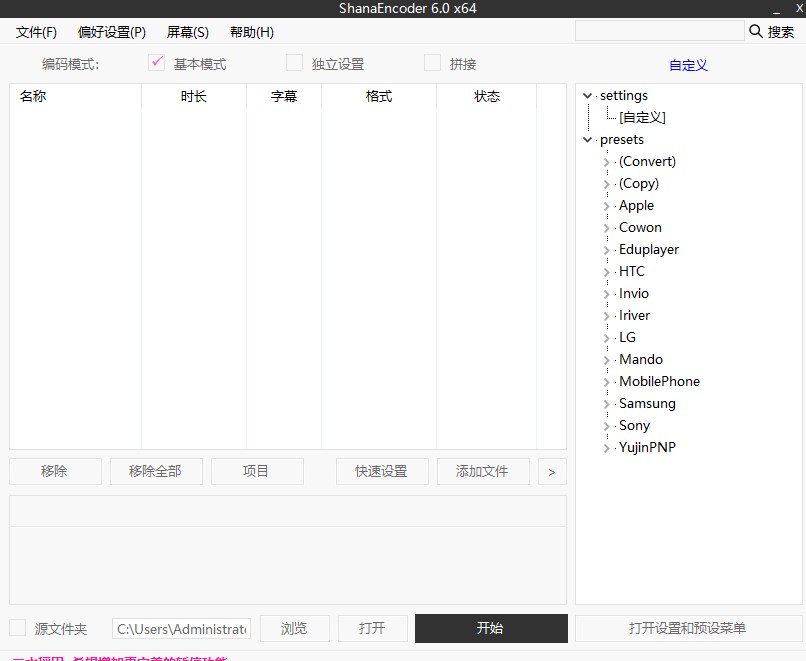
Task: Open the 文件(F) menu
Action: point(36,31)
